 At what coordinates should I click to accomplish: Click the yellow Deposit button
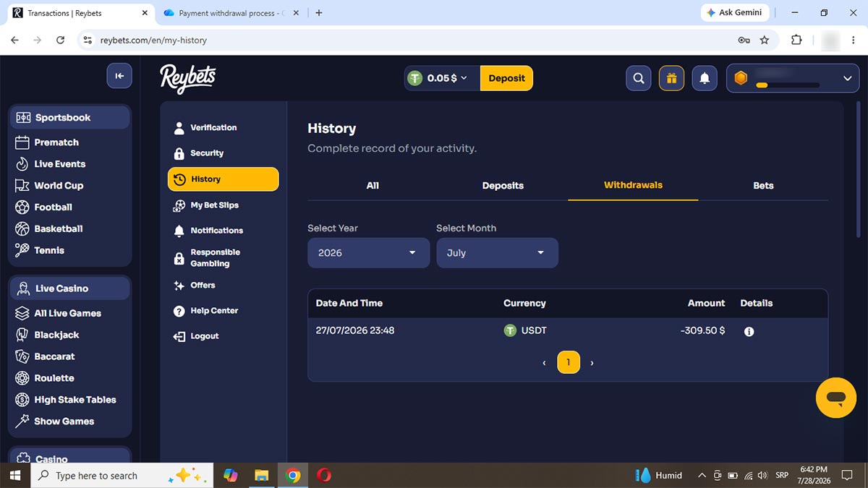[506, 78]
